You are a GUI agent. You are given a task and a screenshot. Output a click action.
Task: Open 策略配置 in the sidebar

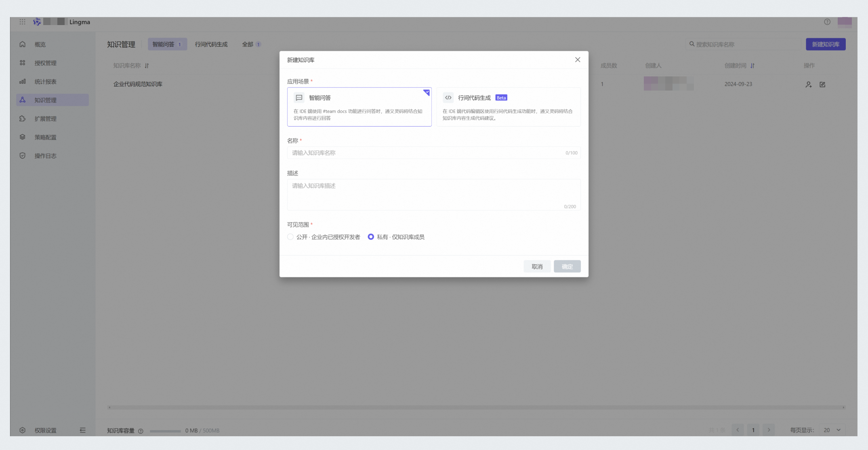point(45,137)
